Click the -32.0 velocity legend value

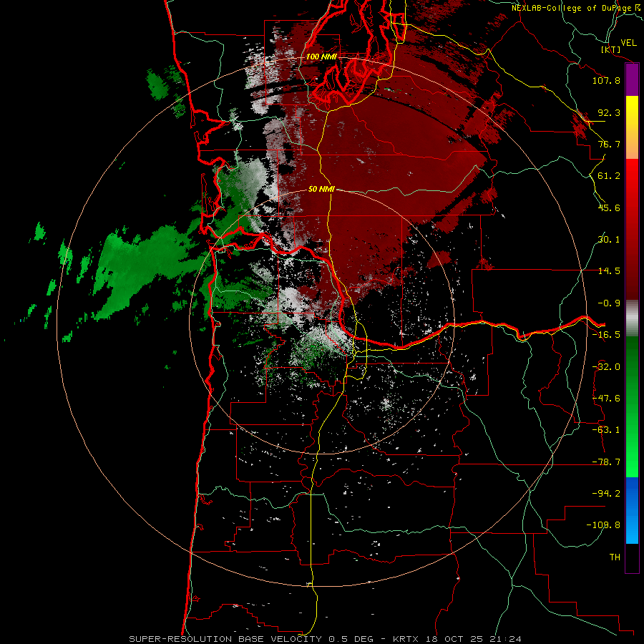(x=606, y=367)
